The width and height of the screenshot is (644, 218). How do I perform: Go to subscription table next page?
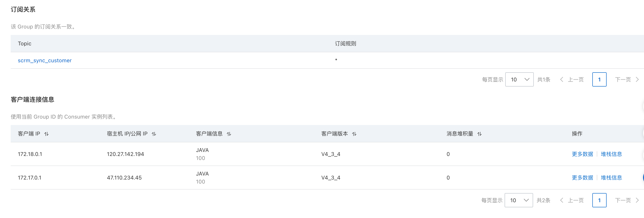tap(627, 80)
